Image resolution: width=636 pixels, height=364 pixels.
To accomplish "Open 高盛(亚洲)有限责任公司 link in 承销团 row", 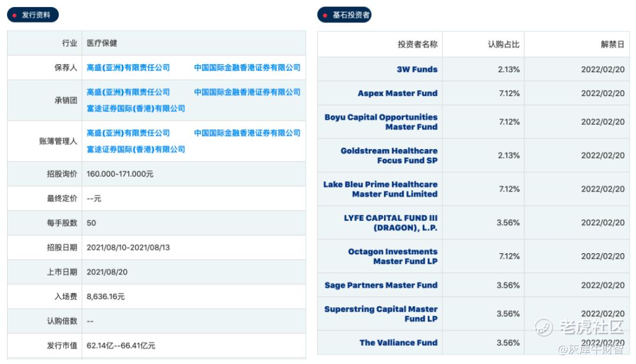I will 128,92.
